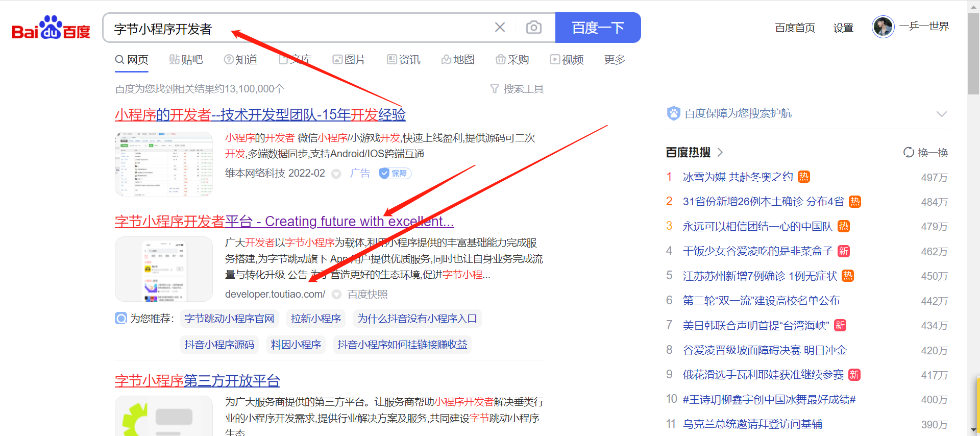The height and width of the screenshot is (436, 980).
Task: Click the user avatar picture
Action: coord(883,27)
